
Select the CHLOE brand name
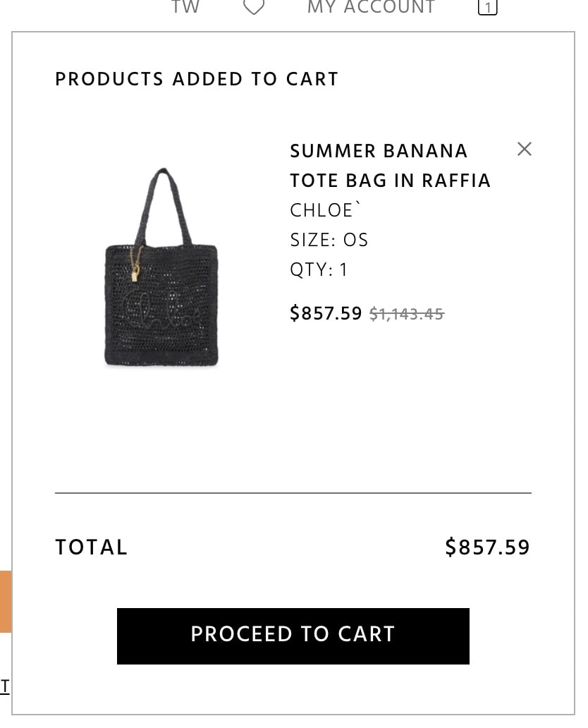click(x=325, y=210)
